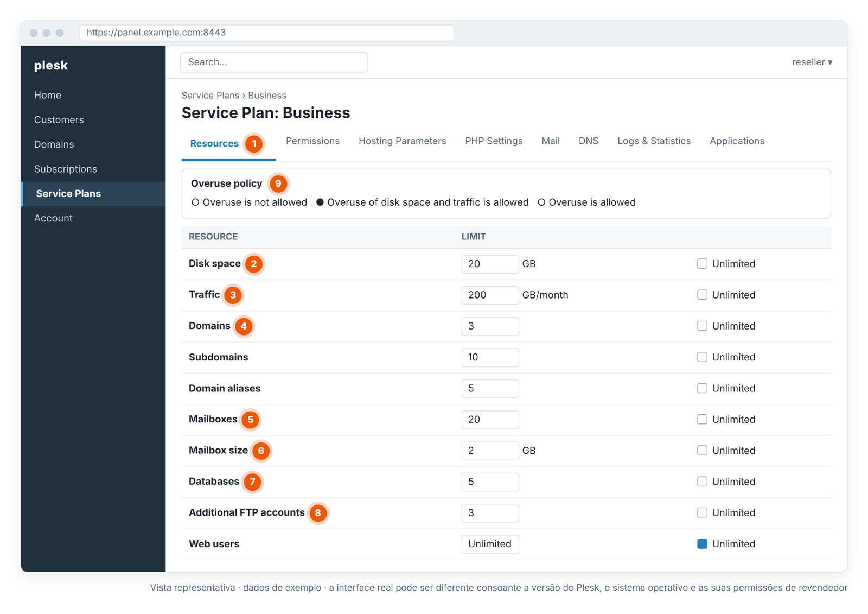
Task: Click the orange marker 6 next to Mailbox size
Action: (261, 451)
